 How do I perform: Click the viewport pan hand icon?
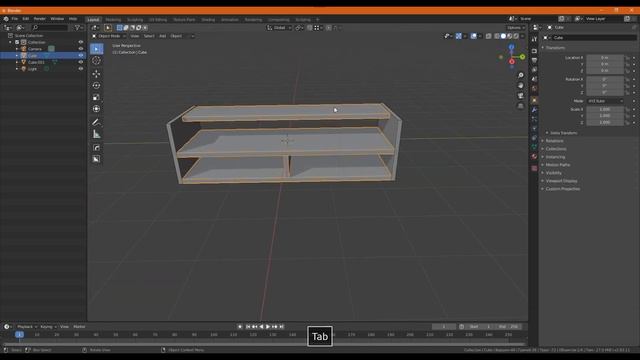[x=520, y=85]
